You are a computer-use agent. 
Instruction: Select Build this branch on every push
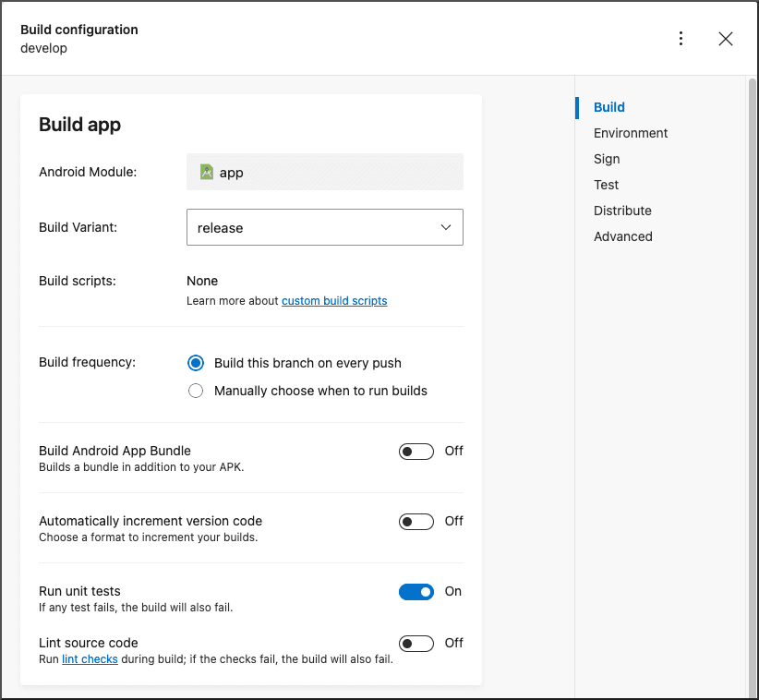tap(196, 363)
